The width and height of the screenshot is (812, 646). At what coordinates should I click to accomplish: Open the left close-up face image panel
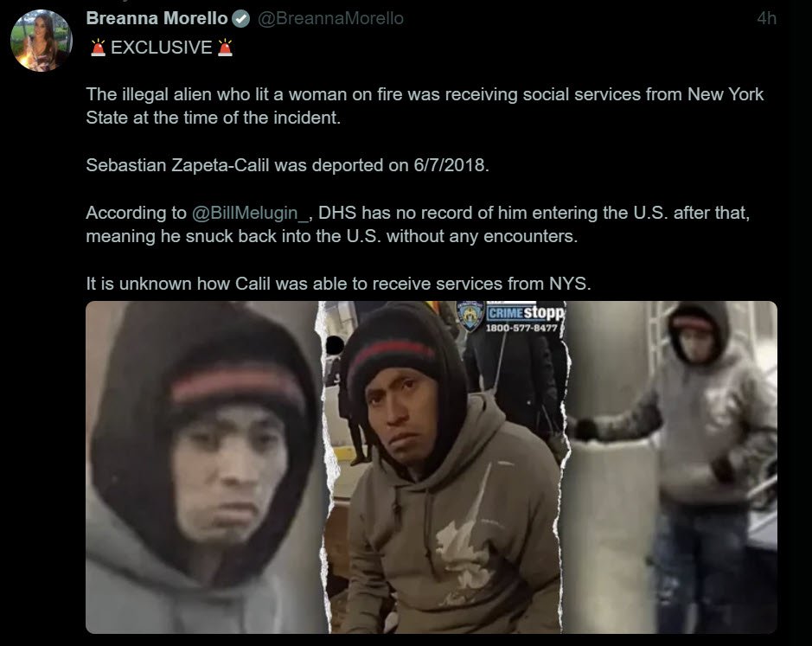coord(205,467)
